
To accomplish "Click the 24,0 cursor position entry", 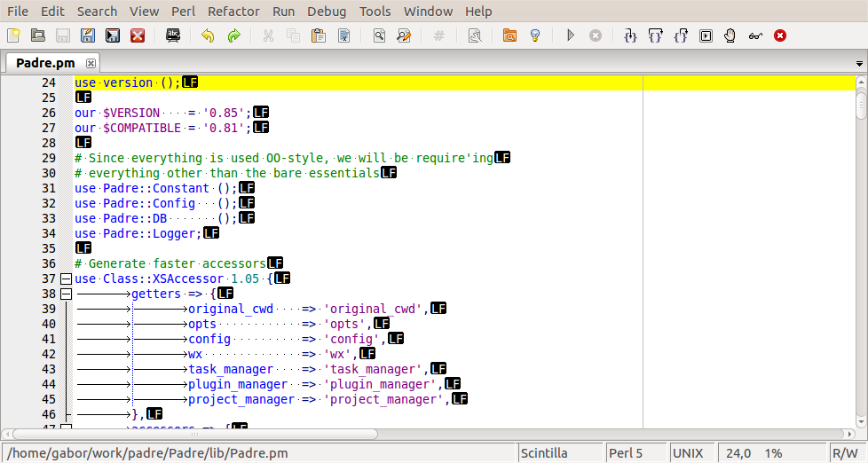I will tap(738, 453).
